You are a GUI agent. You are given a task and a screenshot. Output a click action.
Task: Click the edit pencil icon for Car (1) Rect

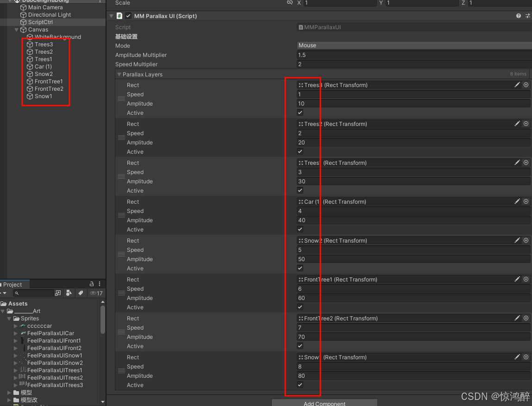pos(517,201)
